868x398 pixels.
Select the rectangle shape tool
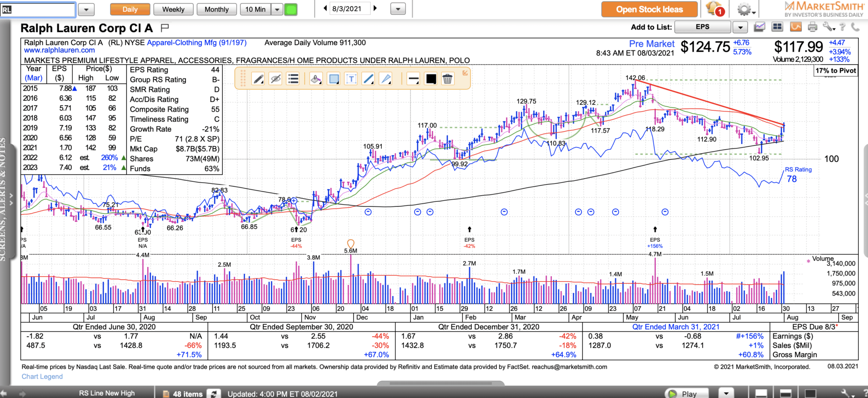(334, 79)
